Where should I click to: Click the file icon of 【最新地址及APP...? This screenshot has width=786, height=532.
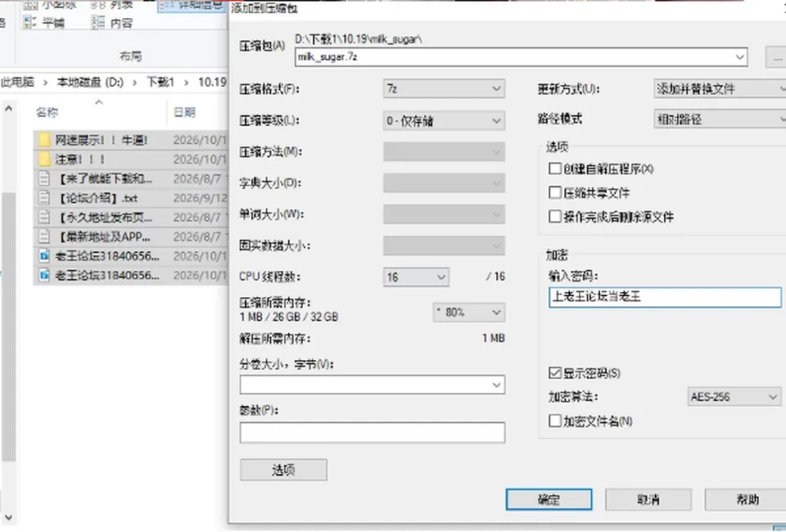(x=44, y=237)
